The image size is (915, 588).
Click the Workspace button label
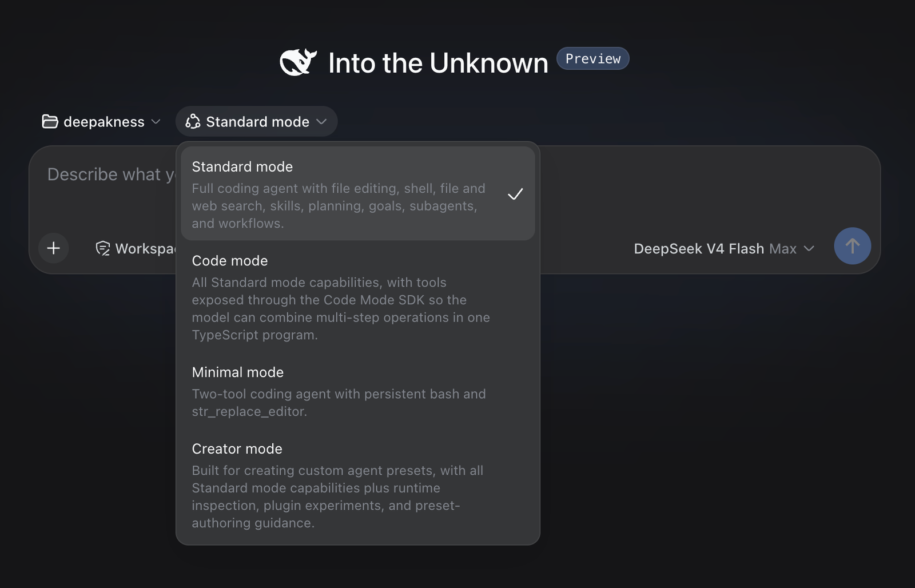click(146, 249)
